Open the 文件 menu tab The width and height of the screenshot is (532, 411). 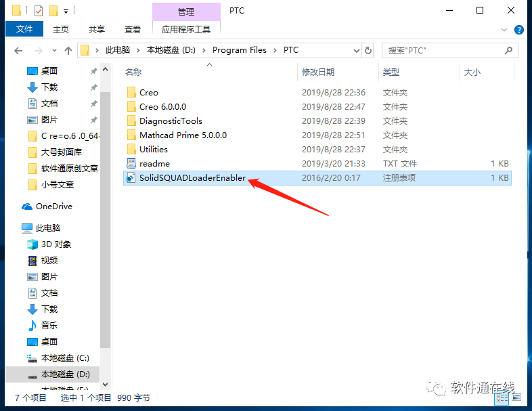24,29
